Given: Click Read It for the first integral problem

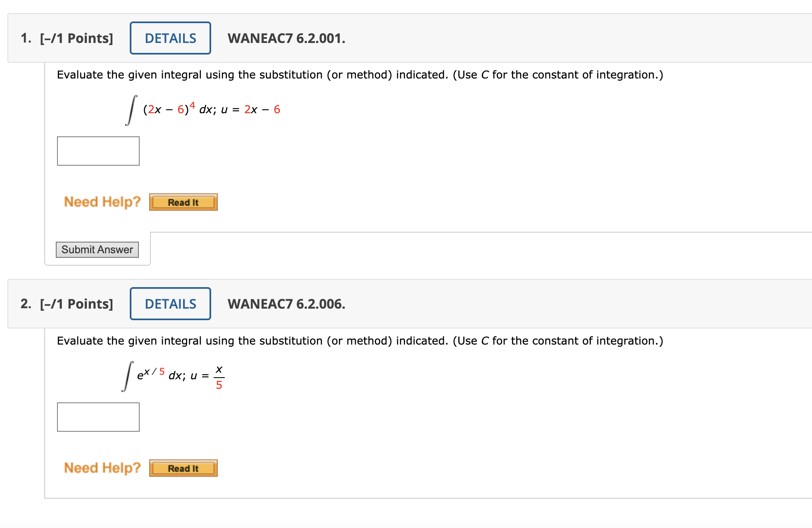Looking at the screenshot, I should (x=183, y=202).
